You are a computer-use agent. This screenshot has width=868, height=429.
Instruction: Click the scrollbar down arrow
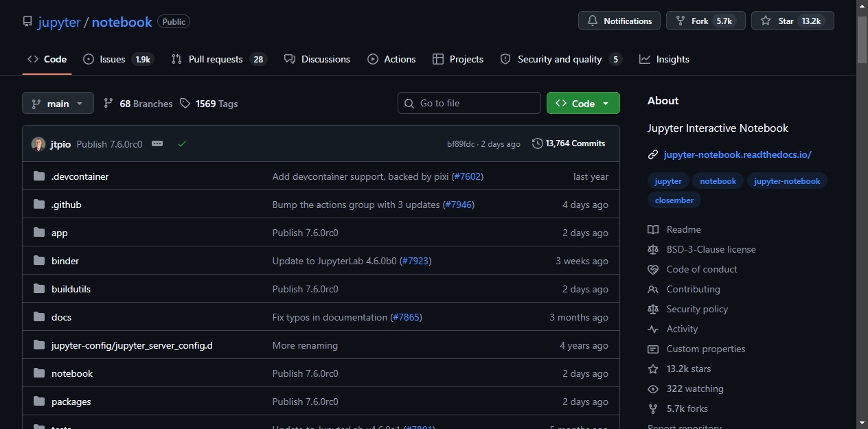pyautogui.click(x=862, y=422)
